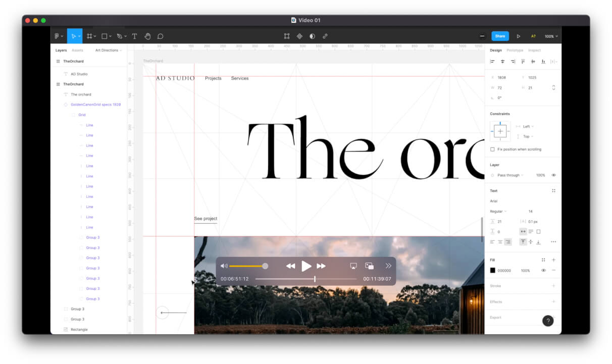Toggle Fill visibility with the eye icon
The image size is (612, 364).
(544, 270)
